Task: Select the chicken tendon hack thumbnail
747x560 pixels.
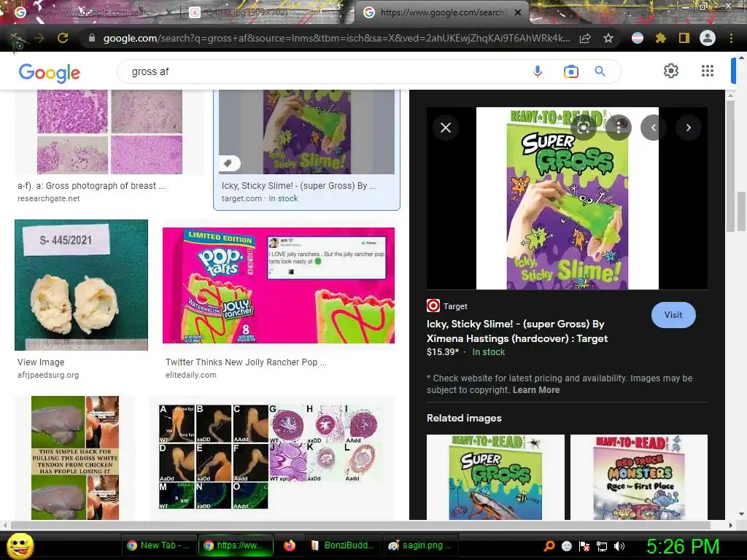Action: (75, 458)
